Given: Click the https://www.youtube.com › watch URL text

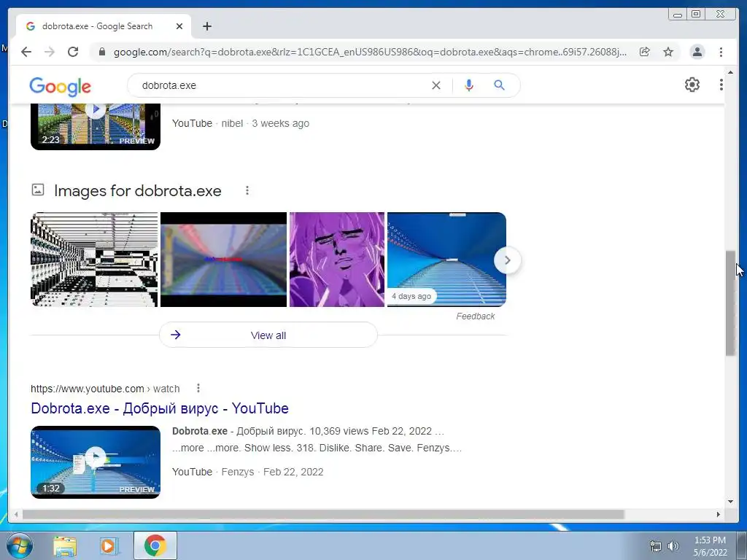Looking at the screenshot, I should click(105, 389).
